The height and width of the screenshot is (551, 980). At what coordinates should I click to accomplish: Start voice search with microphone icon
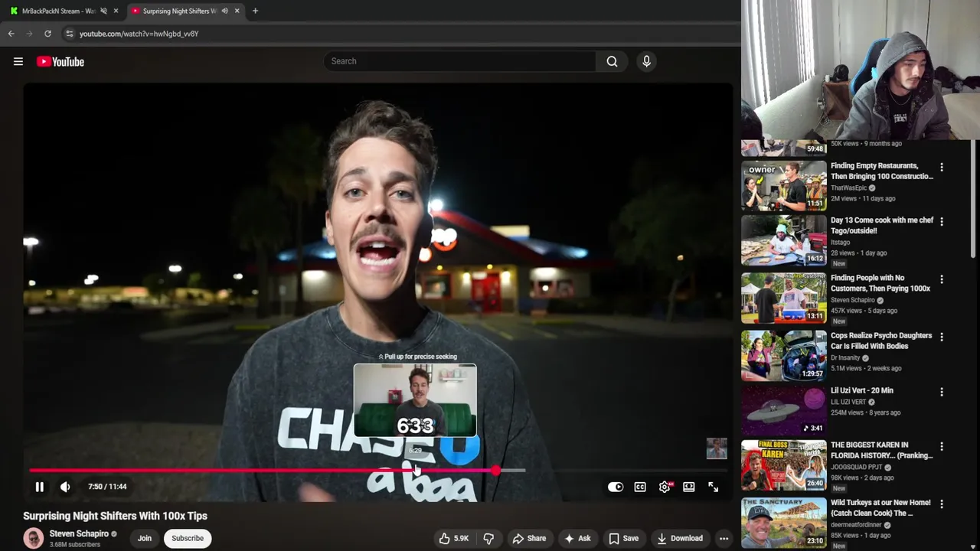click(646, 61)
